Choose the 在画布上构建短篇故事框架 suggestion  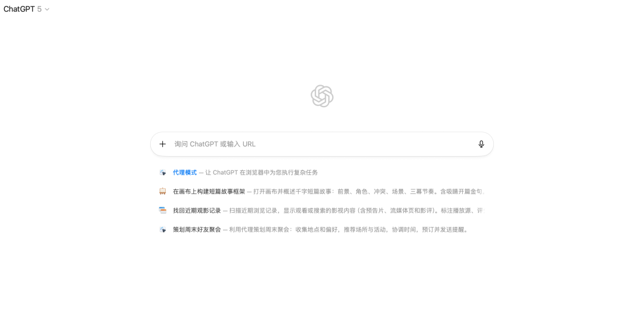(x=209, y=192)
